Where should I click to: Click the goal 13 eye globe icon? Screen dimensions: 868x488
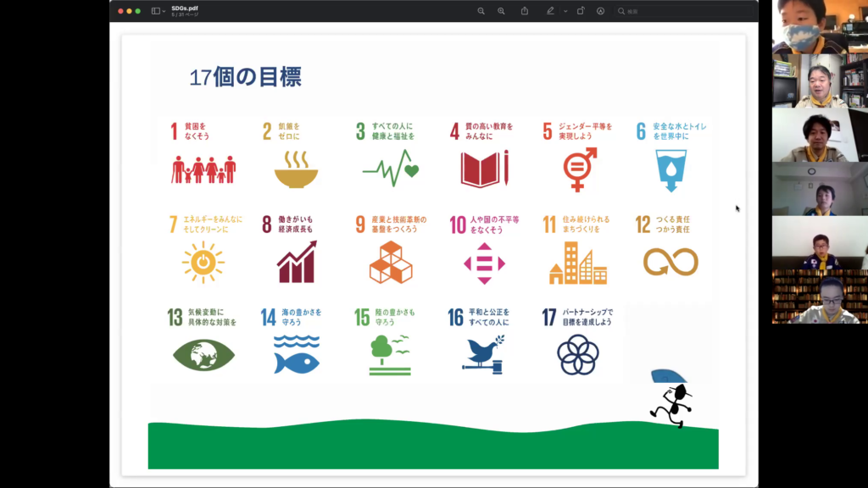tap(203, 355)
